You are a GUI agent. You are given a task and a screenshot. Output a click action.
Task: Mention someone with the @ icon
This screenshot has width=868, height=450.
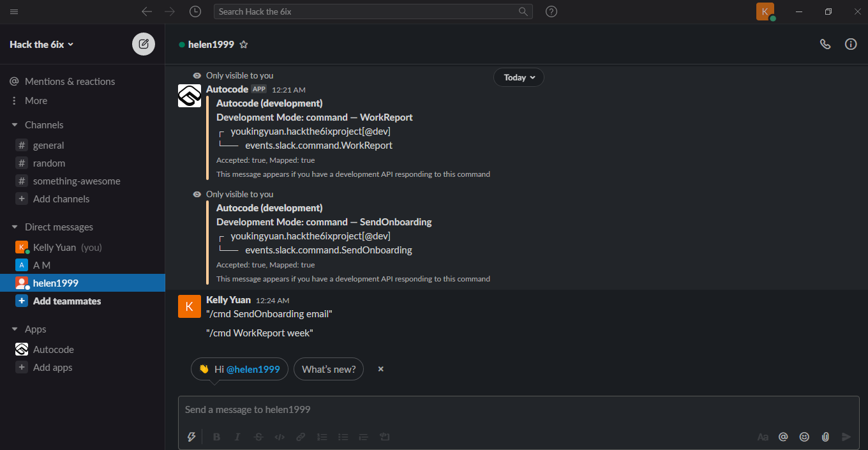783,437
